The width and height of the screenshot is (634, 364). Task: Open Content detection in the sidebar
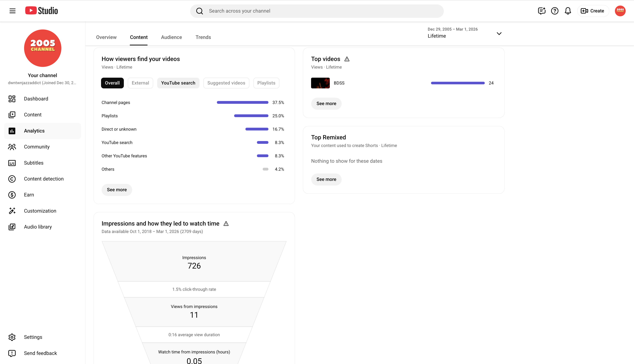(x=42, y=179)
